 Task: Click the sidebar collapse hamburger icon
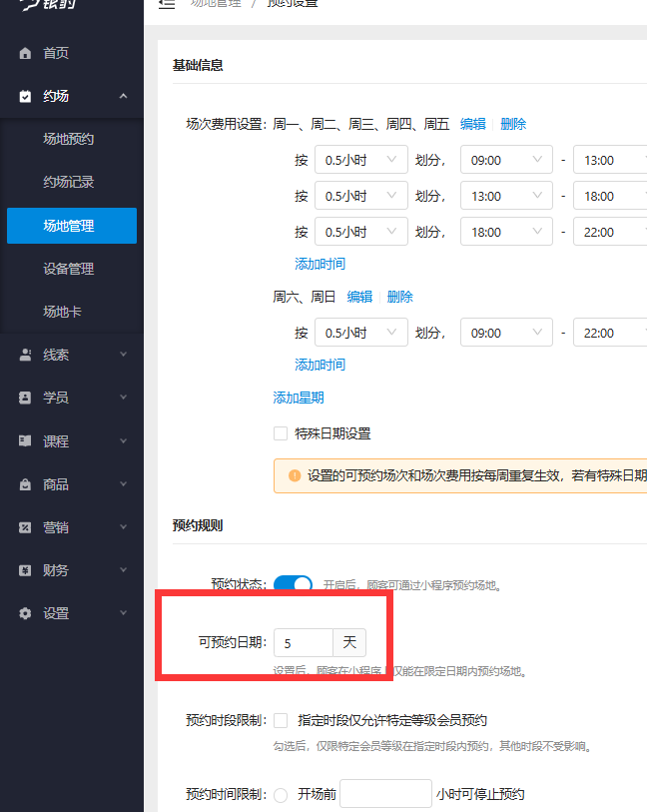(x=167, y=3)
